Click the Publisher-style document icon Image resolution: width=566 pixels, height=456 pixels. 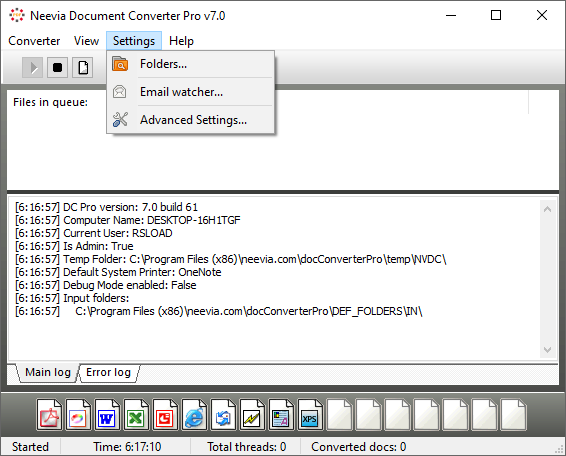click(x=281, y=414)
